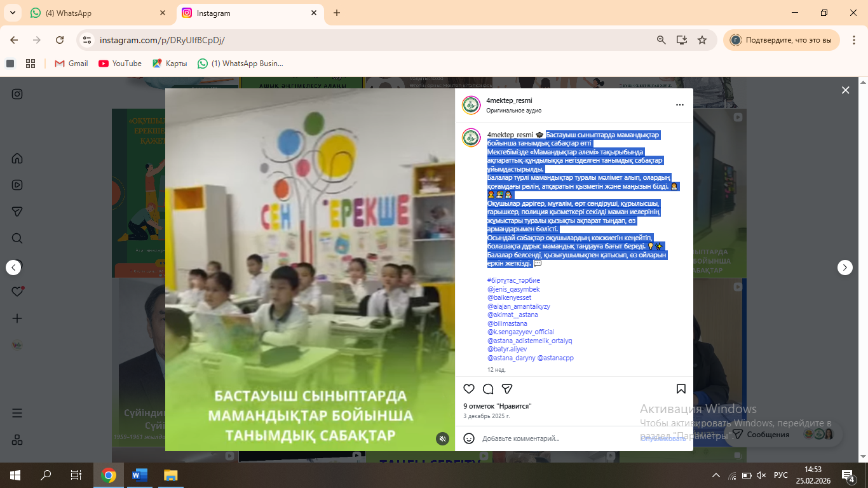Screen dimensions: 868x488
Task: Open the @akimat__astana mention link
Action: [x=512, y=315]
